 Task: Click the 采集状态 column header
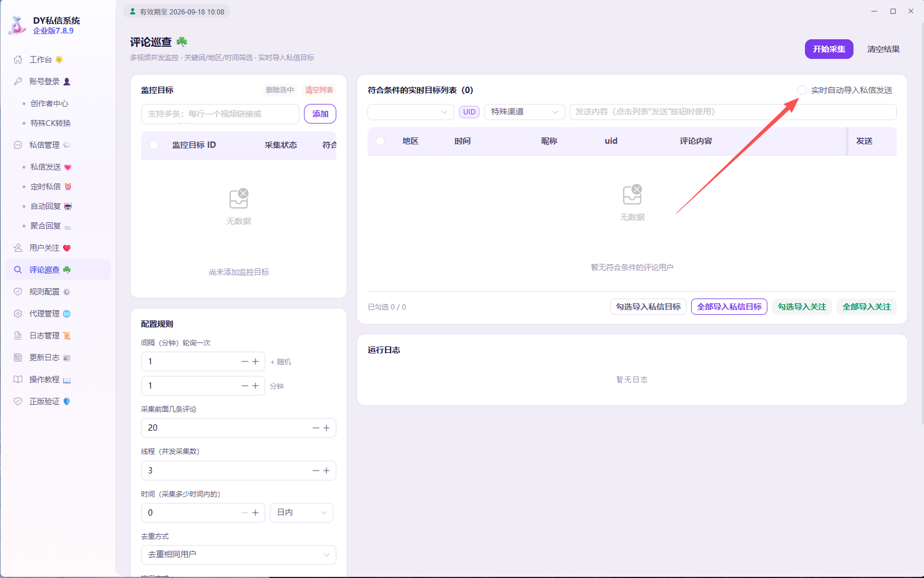tap(281, 145)
